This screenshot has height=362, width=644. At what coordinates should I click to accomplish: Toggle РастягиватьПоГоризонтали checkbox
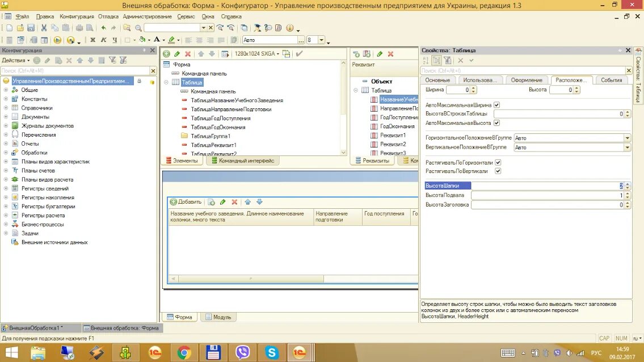pos(498,162)
